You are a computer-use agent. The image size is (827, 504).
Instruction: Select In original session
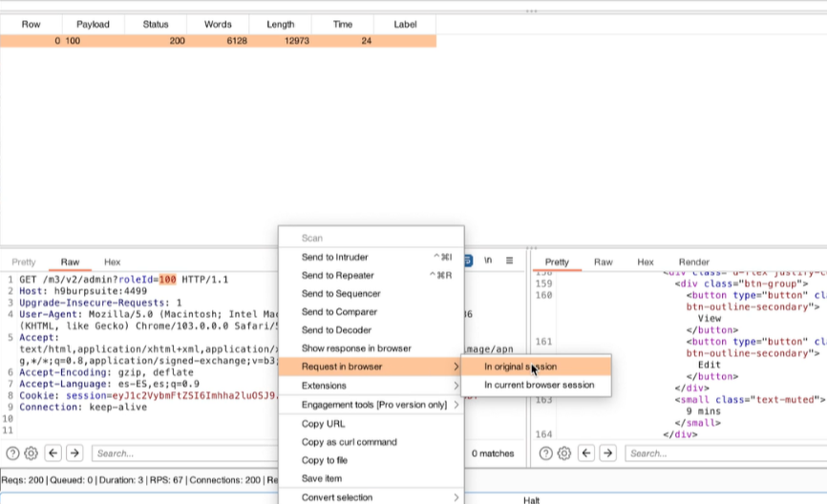(537, 367)
